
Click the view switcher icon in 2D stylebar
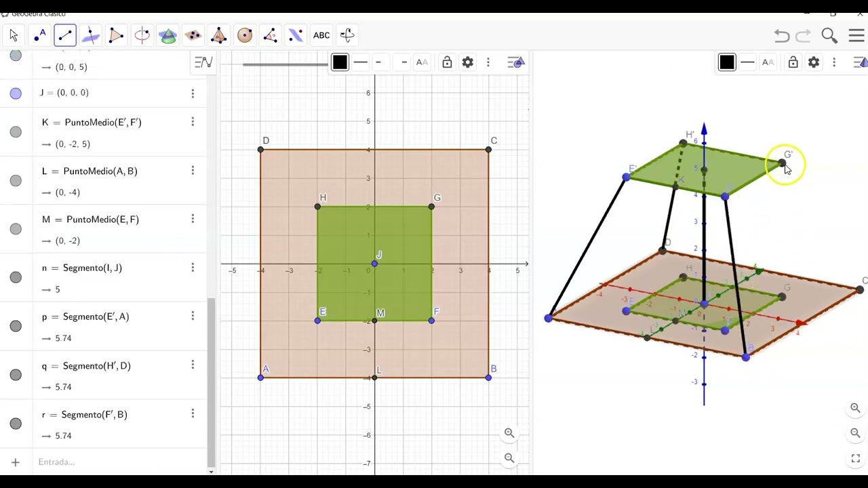coord(516,62)
